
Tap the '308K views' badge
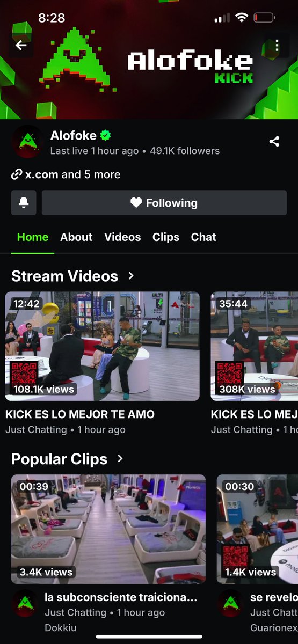tap(247, 389)
